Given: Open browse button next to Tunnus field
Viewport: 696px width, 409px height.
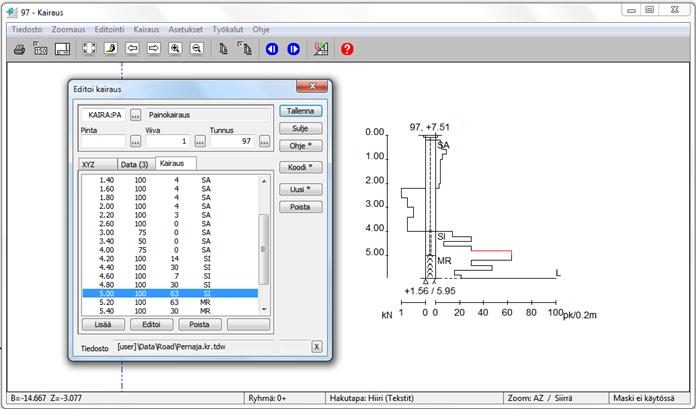Looking at the screenshot, I should click(x=265, y=141).
